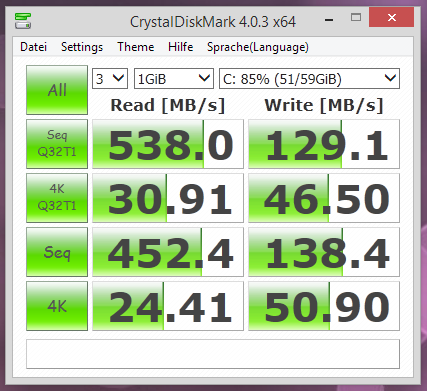427x391 pixels.
Task: Expand the drive dropdown showing C: 85%
Action: (309, 79)
